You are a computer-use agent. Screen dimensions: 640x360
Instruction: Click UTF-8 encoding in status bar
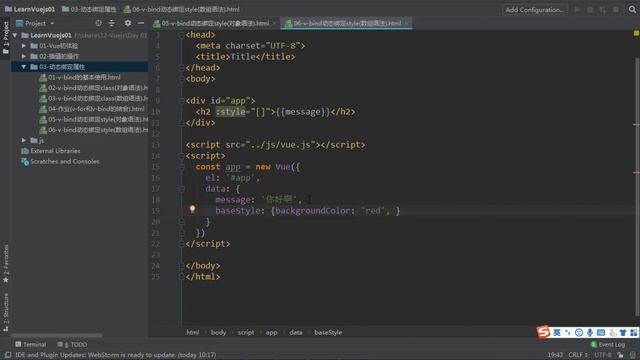point(602,355)
